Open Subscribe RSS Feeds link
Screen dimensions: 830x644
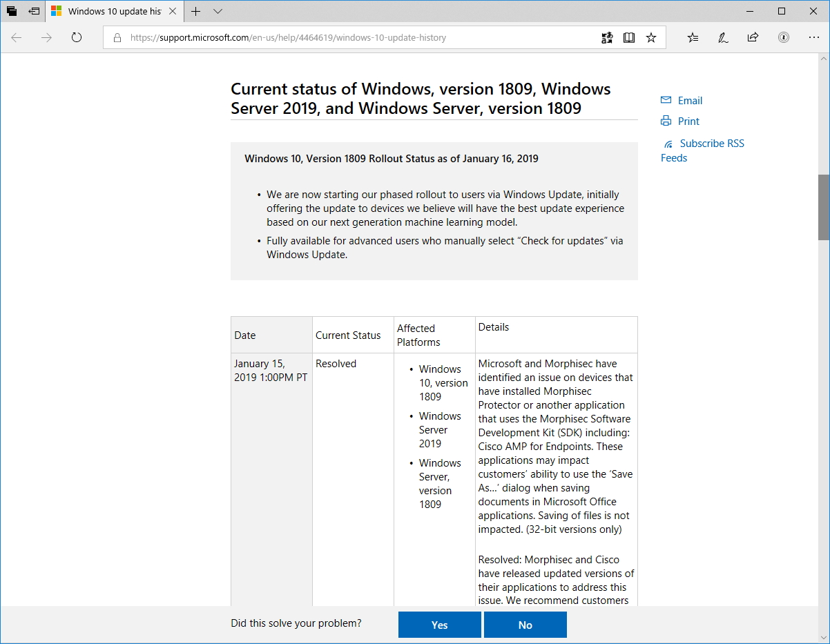711,144
